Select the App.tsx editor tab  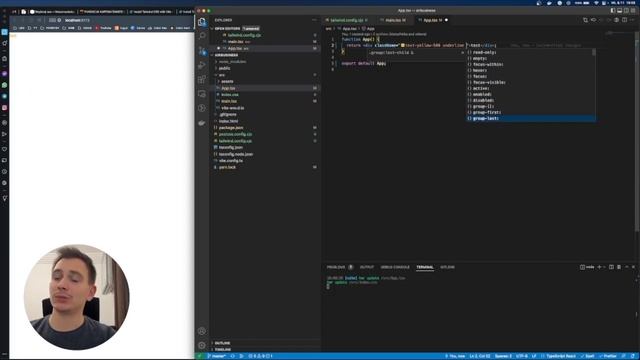click(432, 20)
